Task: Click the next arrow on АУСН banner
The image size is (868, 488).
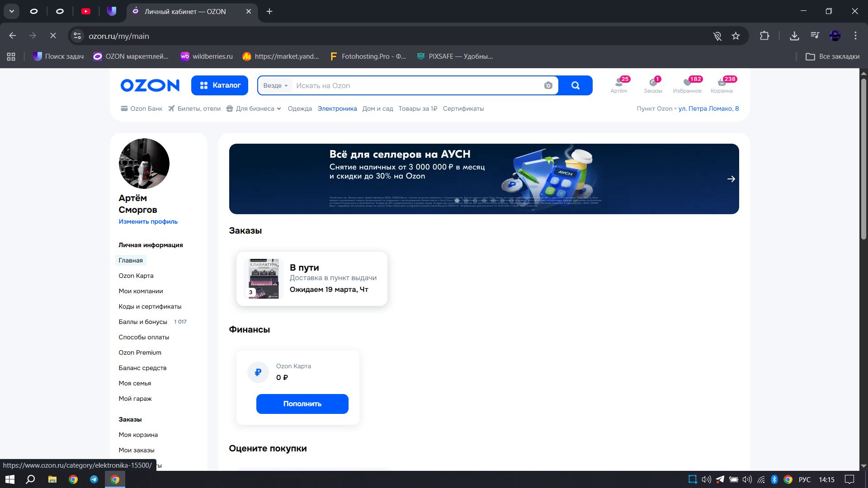Action: coord(731,179)
